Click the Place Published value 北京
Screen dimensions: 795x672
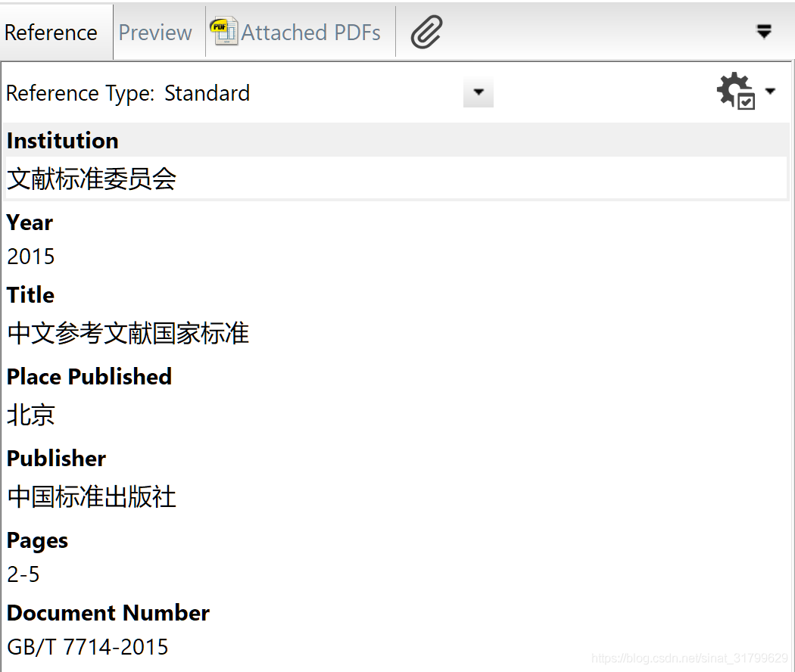31,415
